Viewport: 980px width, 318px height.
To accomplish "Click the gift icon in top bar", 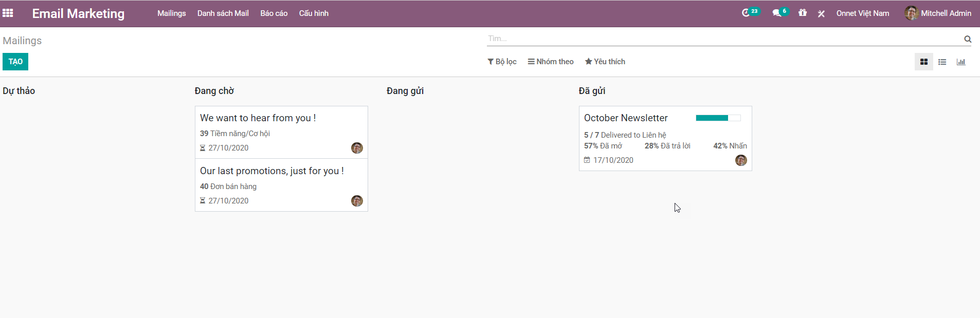I will point(802,13).
